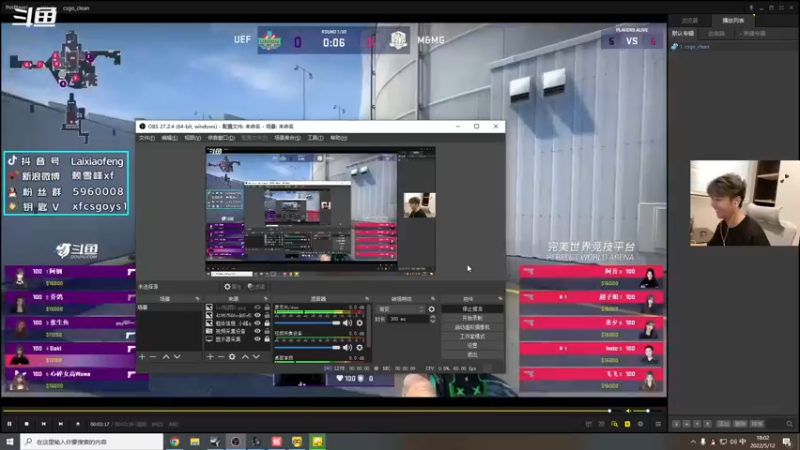Viewport: 800px width, 450px height.
Task: Open PotPlayer preferences gear icon
Action: [640, 424]
